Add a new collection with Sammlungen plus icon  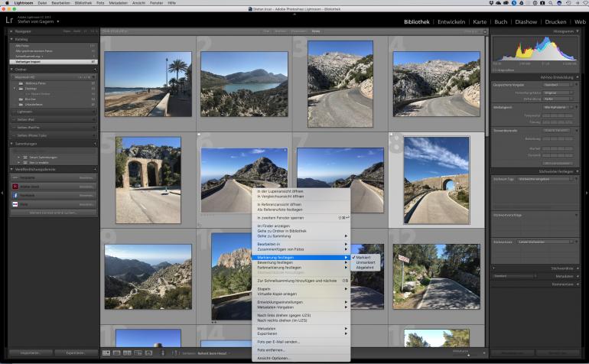[95, 144]
